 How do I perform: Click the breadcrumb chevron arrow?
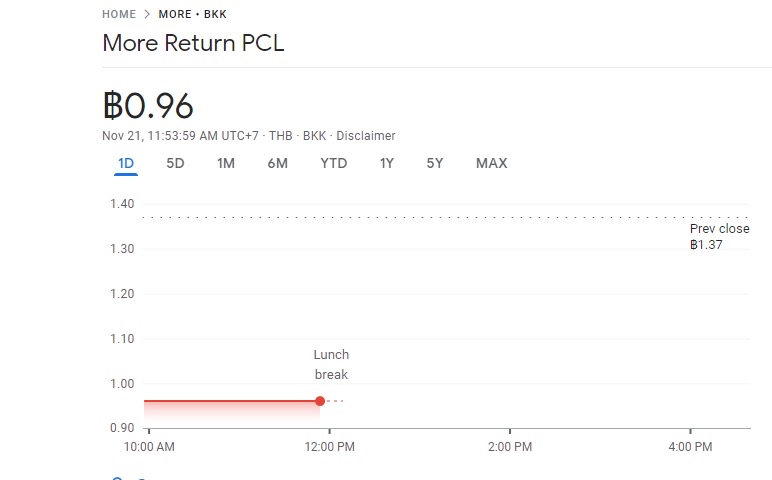point(147,15)
